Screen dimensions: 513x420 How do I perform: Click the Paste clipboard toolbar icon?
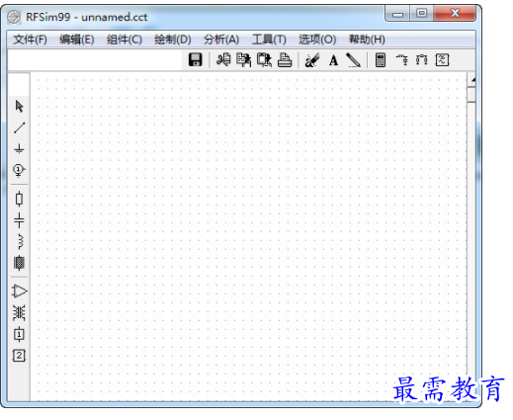point(264,60)
